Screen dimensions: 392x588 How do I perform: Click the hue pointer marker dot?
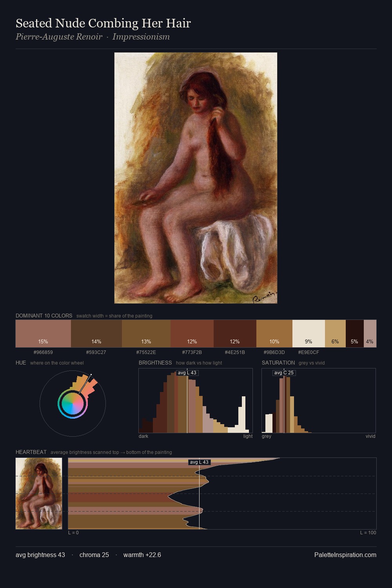point(91,375)
